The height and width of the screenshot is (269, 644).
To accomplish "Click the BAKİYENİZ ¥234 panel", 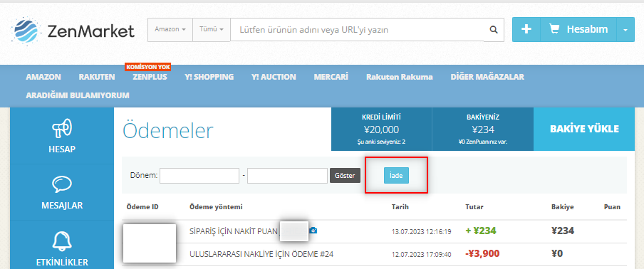I will [482, 130].
